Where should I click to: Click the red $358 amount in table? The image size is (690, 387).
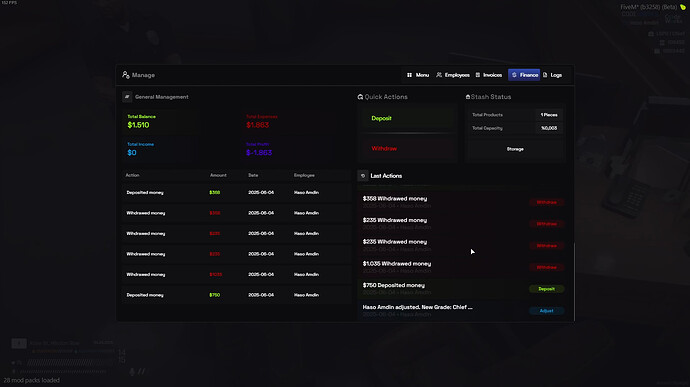(x=215, y=213)
